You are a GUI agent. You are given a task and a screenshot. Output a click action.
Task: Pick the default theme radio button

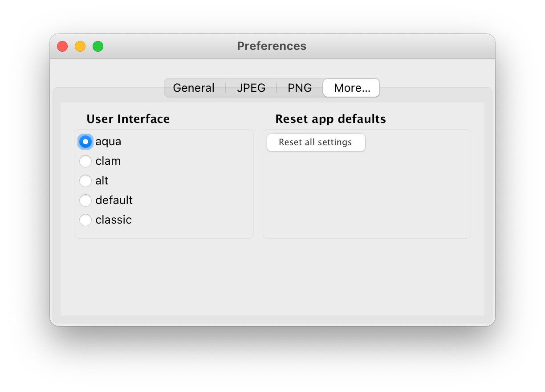[85, 200]
